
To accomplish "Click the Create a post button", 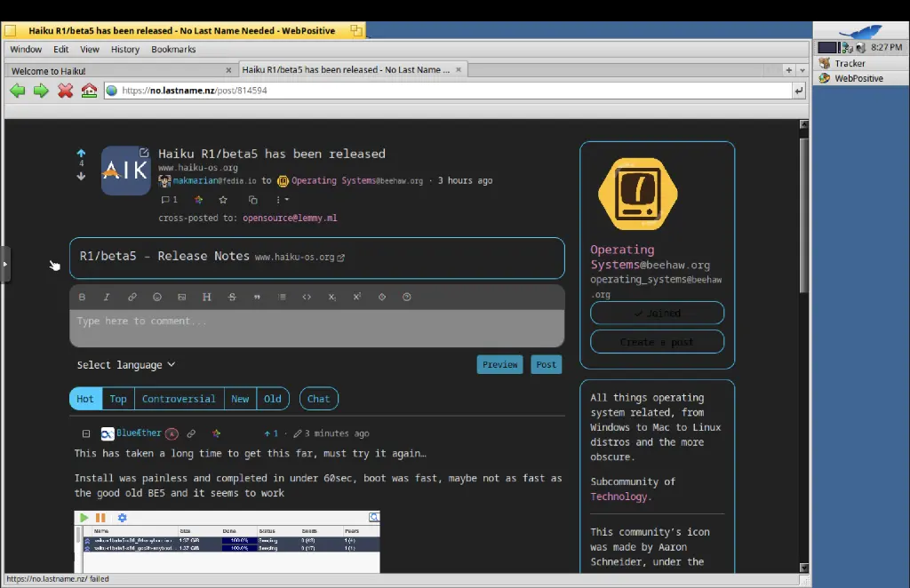I will click(x=657, y=342).
